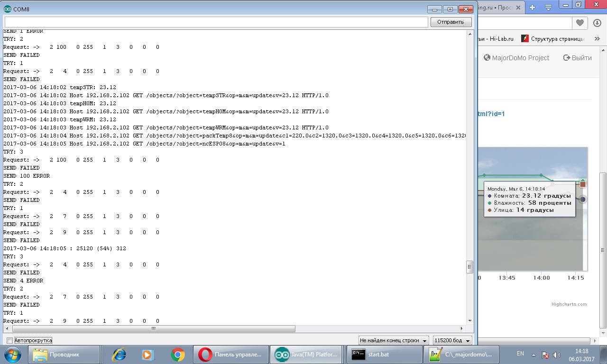Click the serial monitor scroll-left arrow

click(x=7, y=328)
